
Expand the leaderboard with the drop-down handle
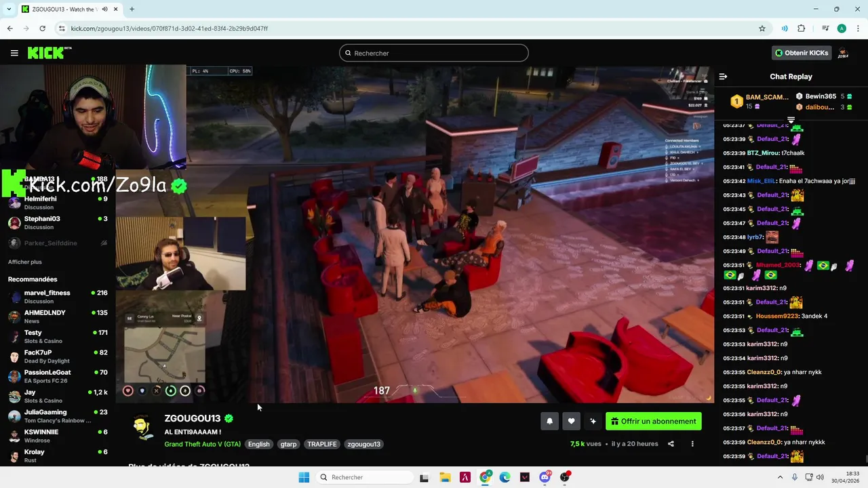tap(791, 120)
